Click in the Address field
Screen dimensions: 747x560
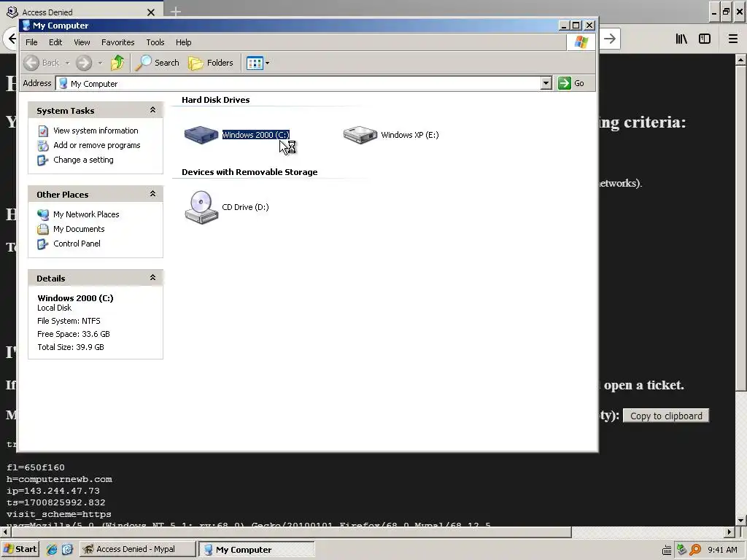pyautogui.click(x=298, y=83)
